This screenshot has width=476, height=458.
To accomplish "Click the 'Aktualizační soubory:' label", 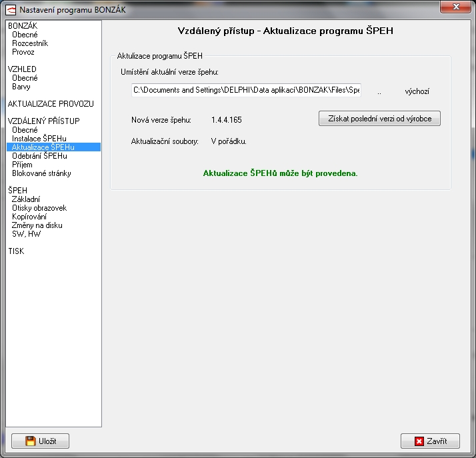I will coord(165,141).
